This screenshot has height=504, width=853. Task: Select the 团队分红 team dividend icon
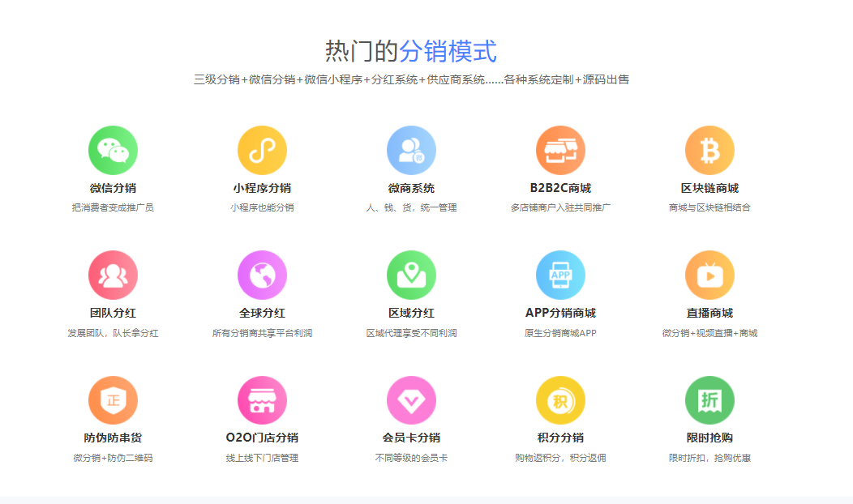pyautogui.click(x=113, y=275)
